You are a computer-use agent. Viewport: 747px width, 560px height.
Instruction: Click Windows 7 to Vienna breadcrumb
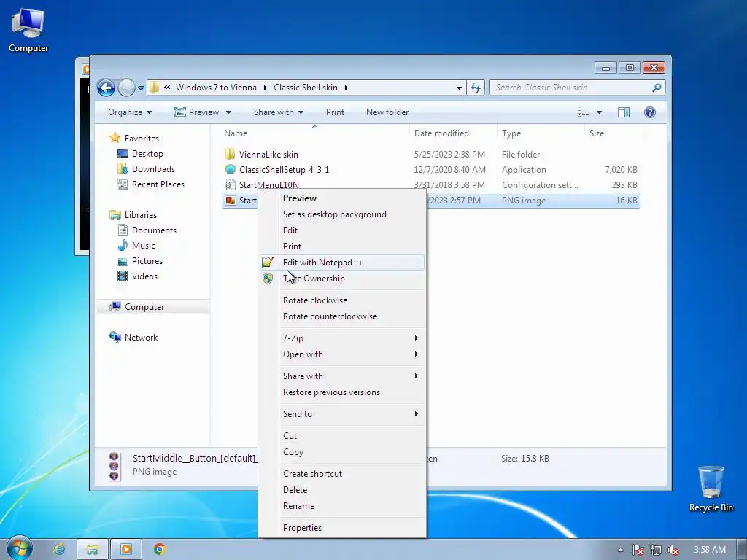click(216, 87)
